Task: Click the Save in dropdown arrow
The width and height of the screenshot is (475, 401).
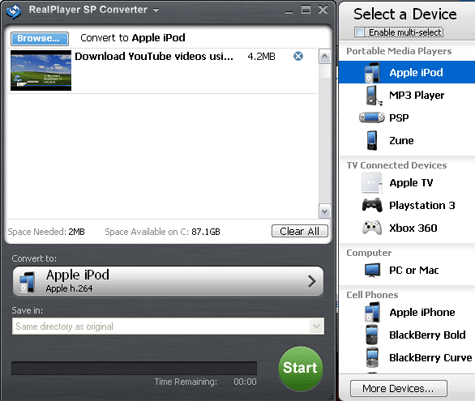Action: (316, 326)
